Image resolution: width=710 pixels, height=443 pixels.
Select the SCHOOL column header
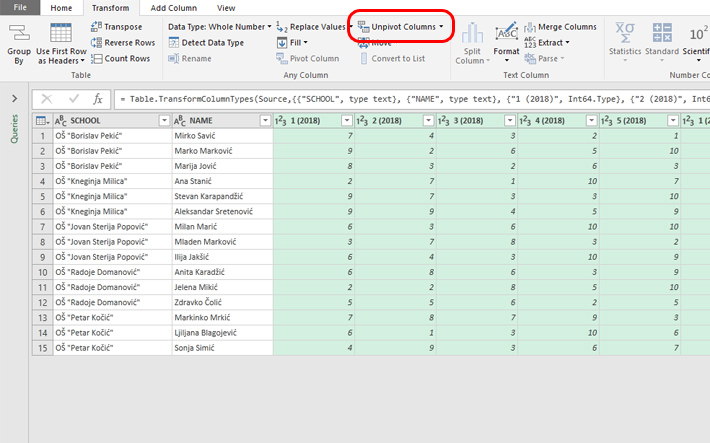click(x=112, y=120)
